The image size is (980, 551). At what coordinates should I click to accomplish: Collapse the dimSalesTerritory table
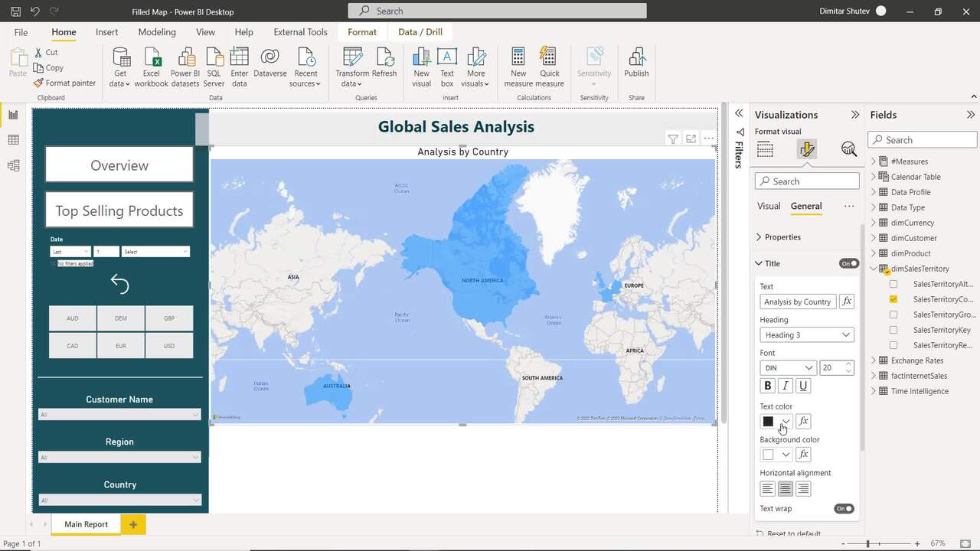874,269
